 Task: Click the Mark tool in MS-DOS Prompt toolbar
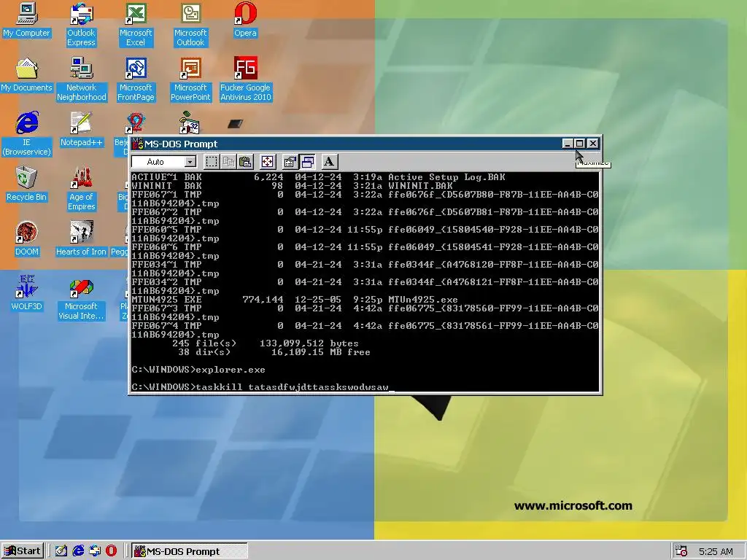pyautogui.click(x=212, y=162)
